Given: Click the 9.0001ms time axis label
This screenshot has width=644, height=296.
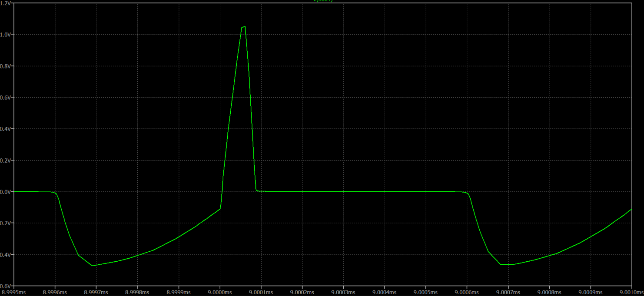Looking at the screenshot, I should click(x=261, y=293).
